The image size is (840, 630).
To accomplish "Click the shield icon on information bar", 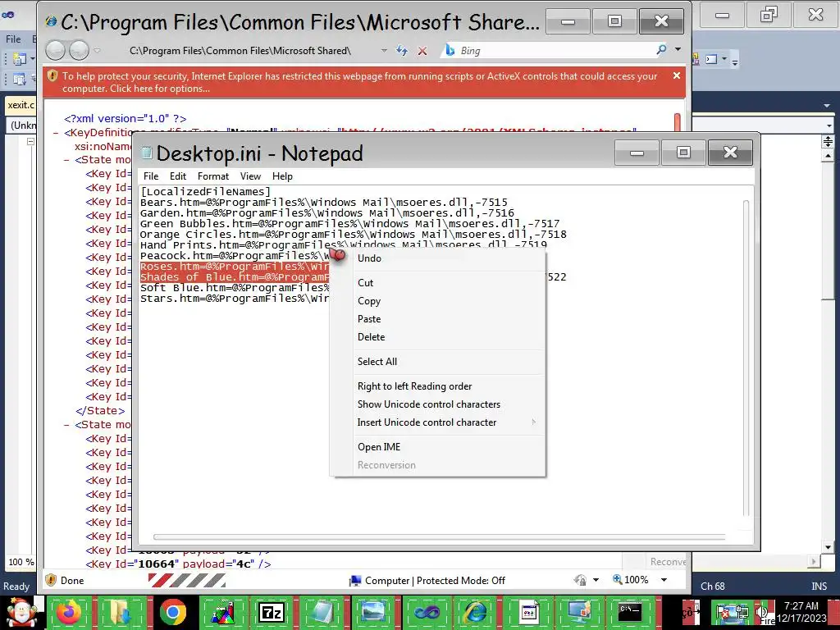I will click(52, 75).
